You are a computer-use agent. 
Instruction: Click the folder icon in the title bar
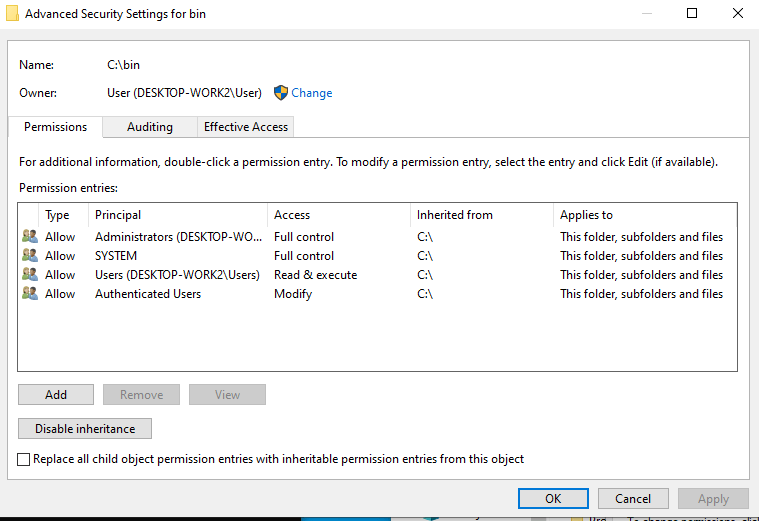point(13,14)
